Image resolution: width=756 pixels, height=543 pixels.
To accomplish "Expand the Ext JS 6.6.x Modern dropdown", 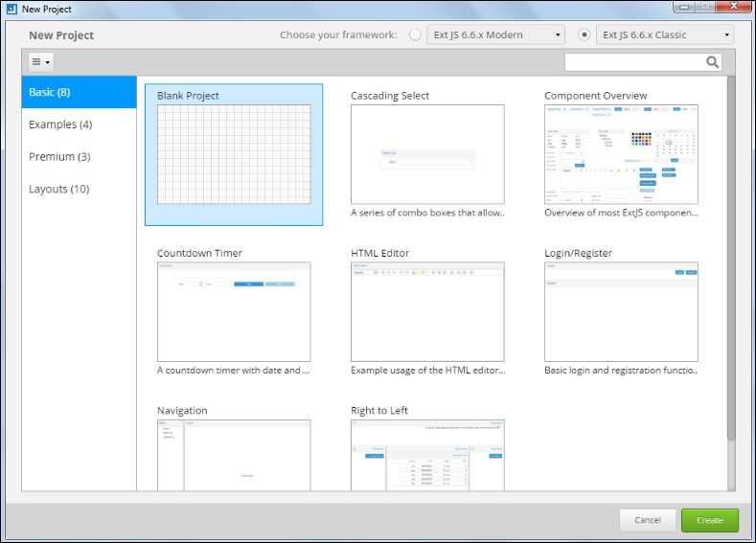I will click(495, 34).
